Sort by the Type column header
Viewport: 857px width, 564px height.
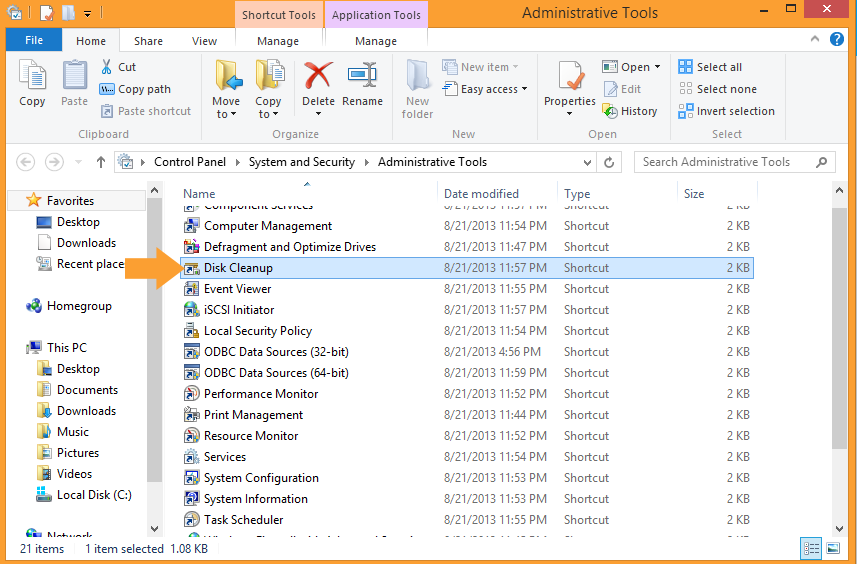click(617, 193)
